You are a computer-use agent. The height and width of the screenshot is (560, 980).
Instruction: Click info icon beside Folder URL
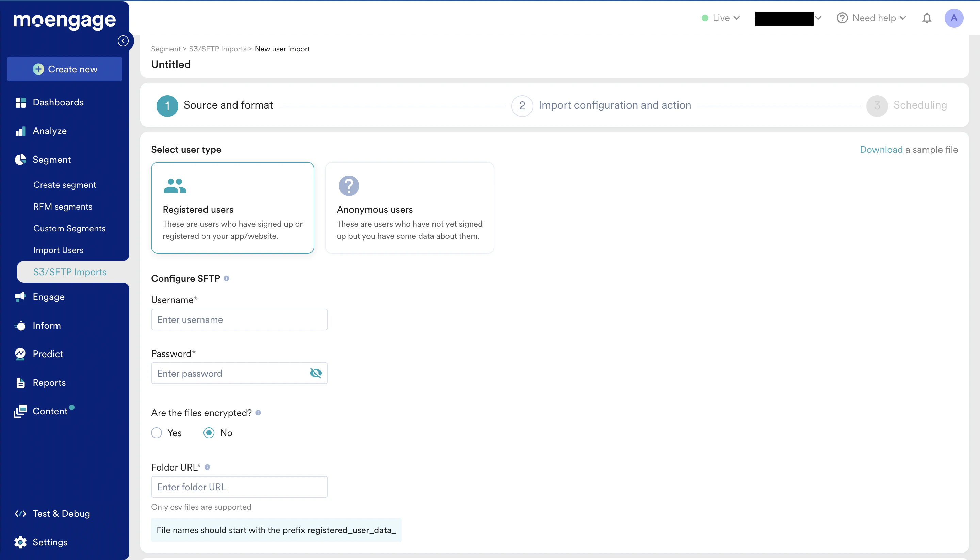pyautogui.click(x=207, y=467)
